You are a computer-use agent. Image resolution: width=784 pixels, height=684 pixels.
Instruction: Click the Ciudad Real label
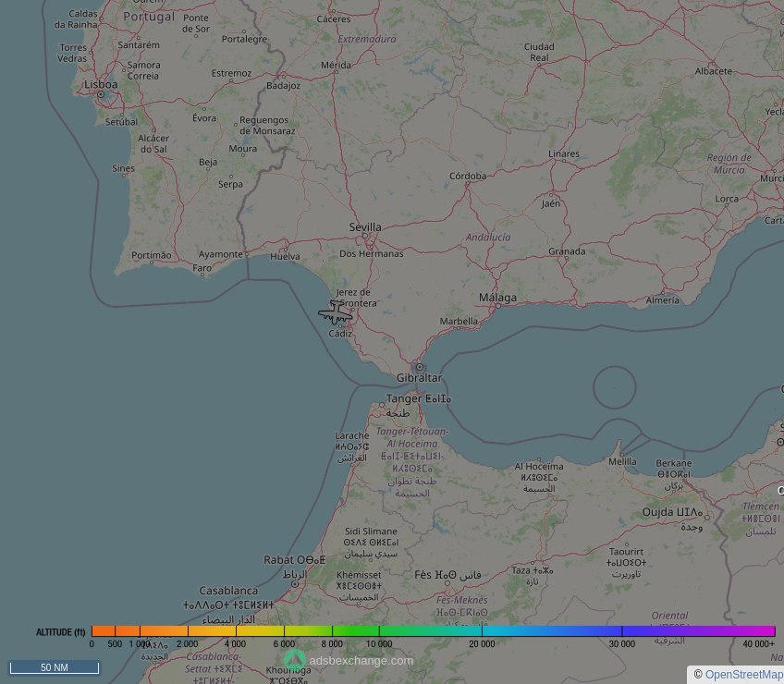pyautogui.click(x=539, y=52)
